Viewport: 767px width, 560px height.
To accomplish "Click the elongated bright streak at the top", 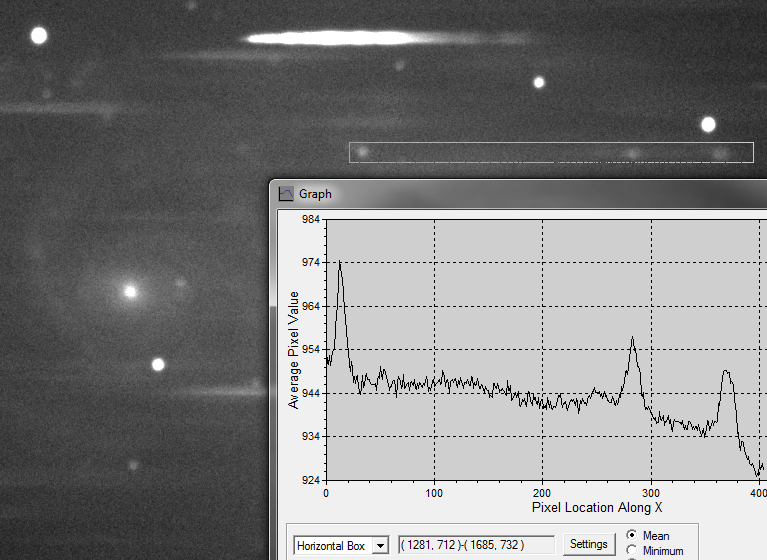I will pyautogui.click(x=330, y=39).
